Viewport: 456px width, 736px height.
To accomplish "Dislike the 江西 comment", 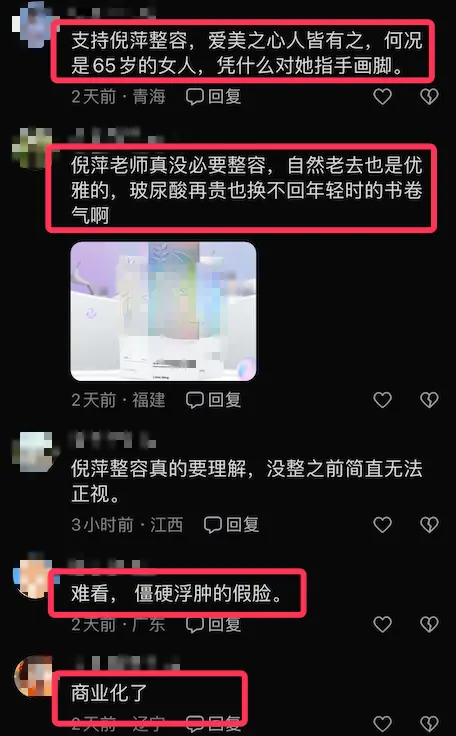I will pos(429,524).
